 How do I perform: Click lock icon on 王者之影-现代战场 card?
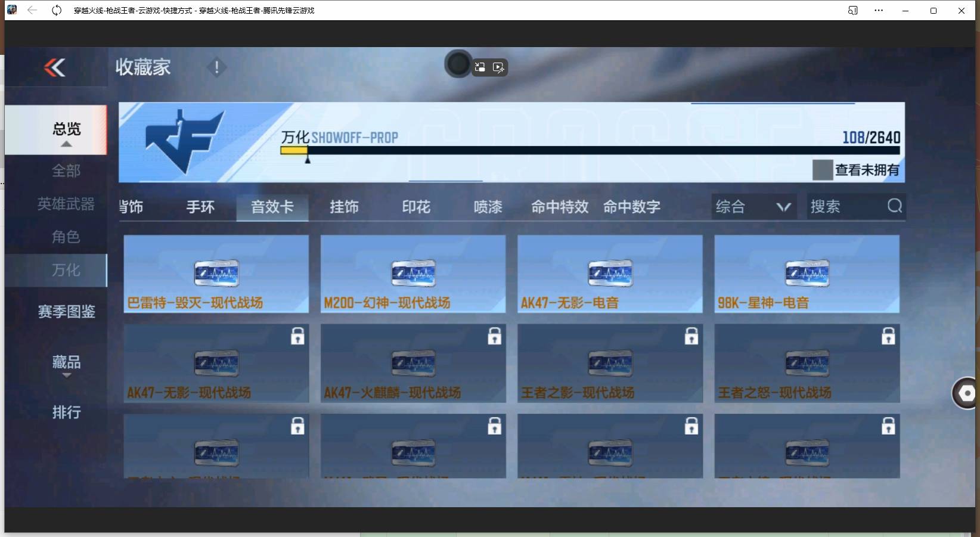[691, 336]
